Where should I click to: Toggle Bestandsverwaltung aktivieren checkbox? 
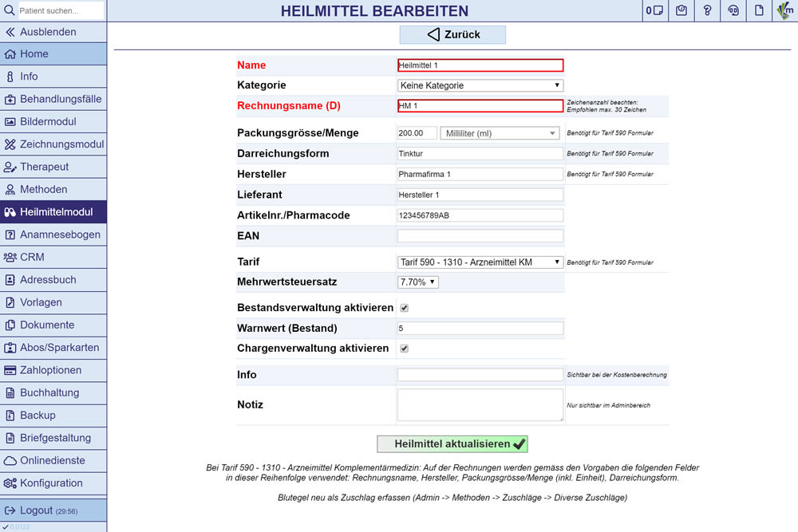click(404, 308)
